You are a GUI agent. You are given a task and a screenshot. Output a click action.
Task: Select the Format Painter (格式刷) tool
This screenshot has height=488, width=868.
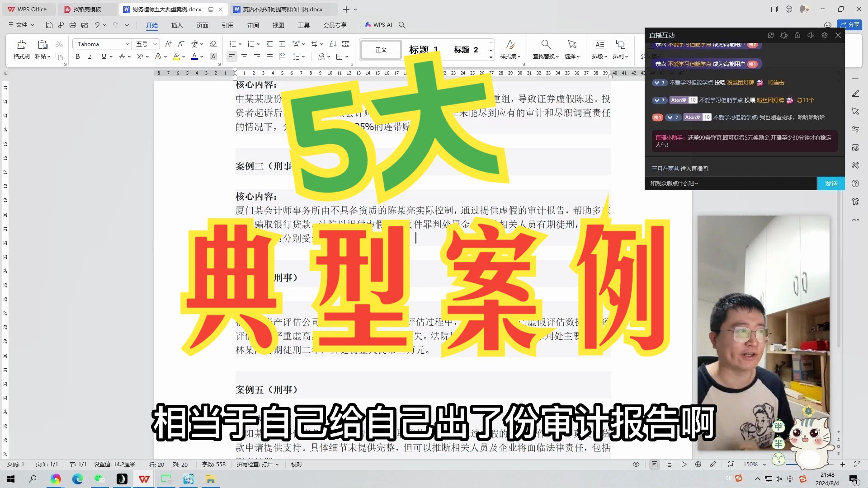click(21, 49)
